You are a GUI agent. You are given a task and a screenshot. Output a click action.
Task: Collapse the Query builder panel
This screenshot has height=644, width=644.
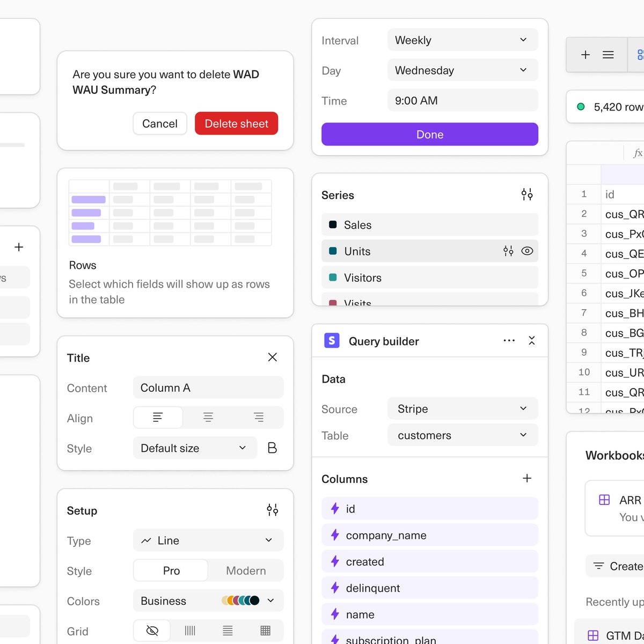pyautogui.click(x=532, y=341)
